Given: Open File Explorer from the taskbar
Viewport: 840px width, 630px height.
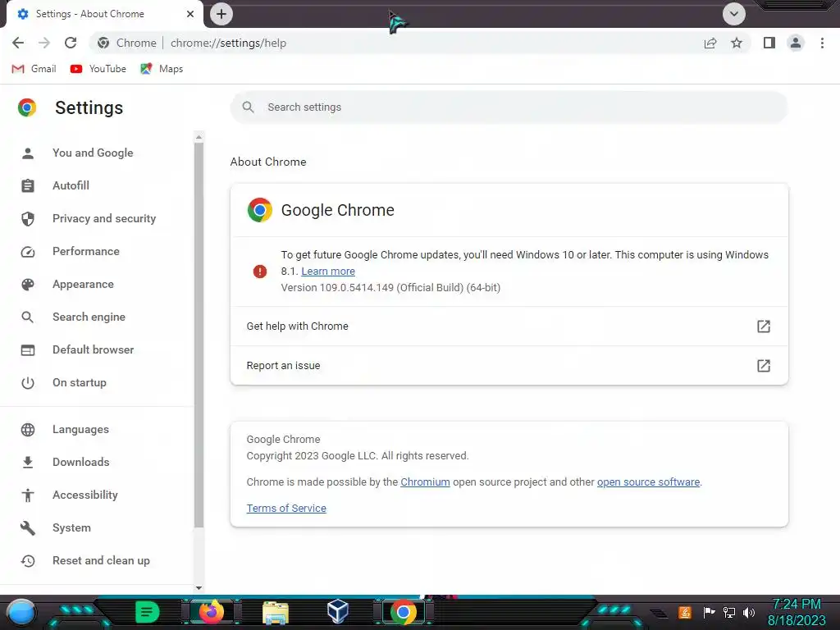Looking at the screenshot, I should coord(276,613).
